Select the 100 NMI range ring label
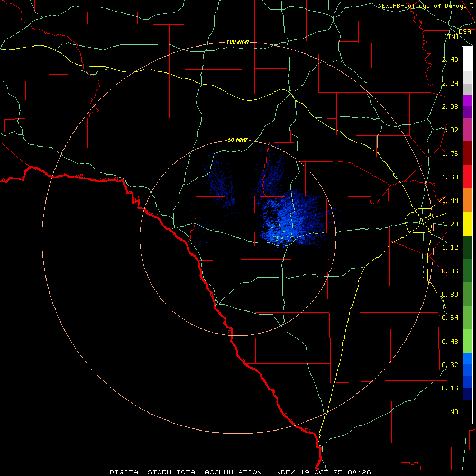The width and height of the screenshot is (476, 476). coord(237,42)
